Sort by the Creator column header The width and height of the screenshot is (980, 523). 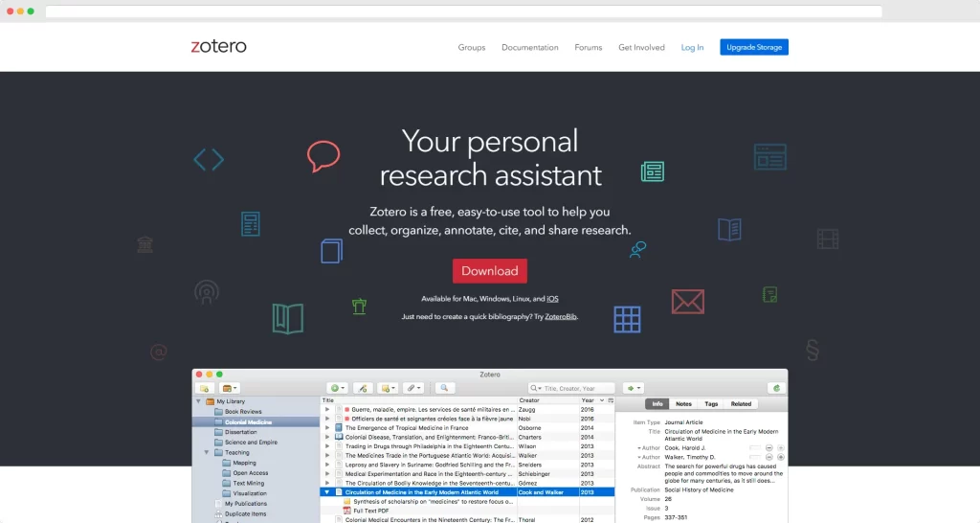tap(547, 400)
